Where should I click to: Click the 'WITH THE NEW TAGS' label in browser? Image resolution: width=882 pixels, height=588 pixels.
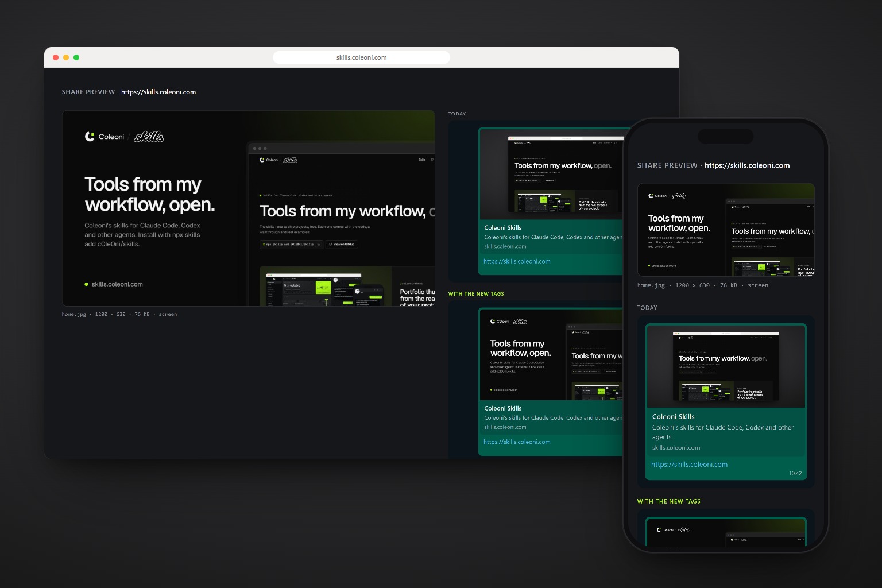pos(476,294)
